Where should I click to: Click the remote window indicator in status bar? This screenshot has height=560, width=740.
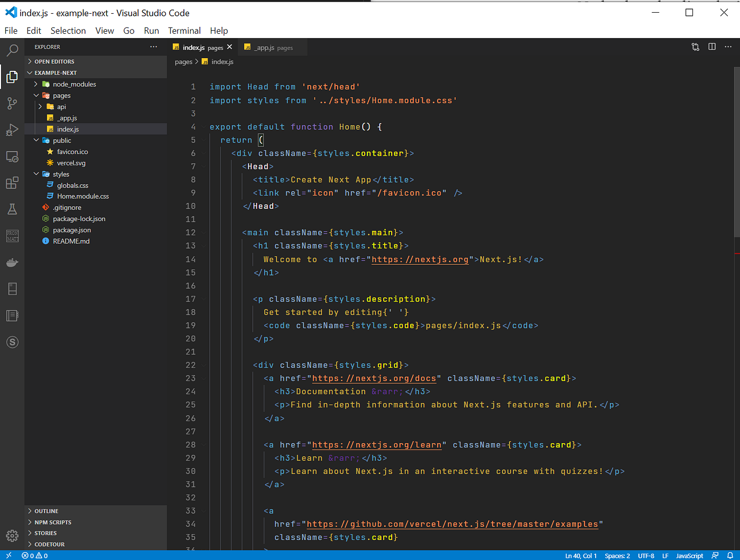click(8, 555)
